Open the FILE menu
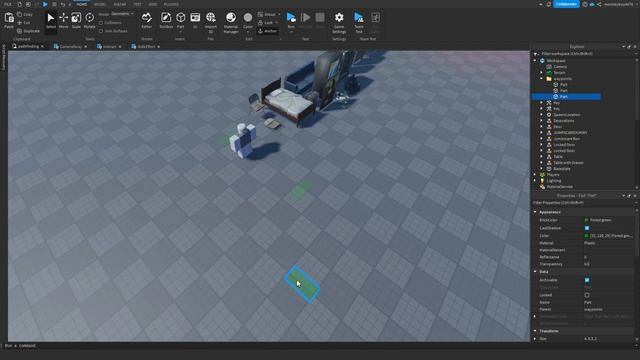The image size is (640, 360). click(8, 4)
